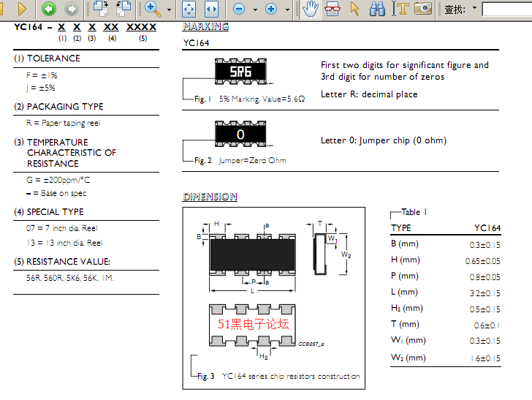Fit page to window icon
This screenshot has width=532, height=400.
pos(189,10)
